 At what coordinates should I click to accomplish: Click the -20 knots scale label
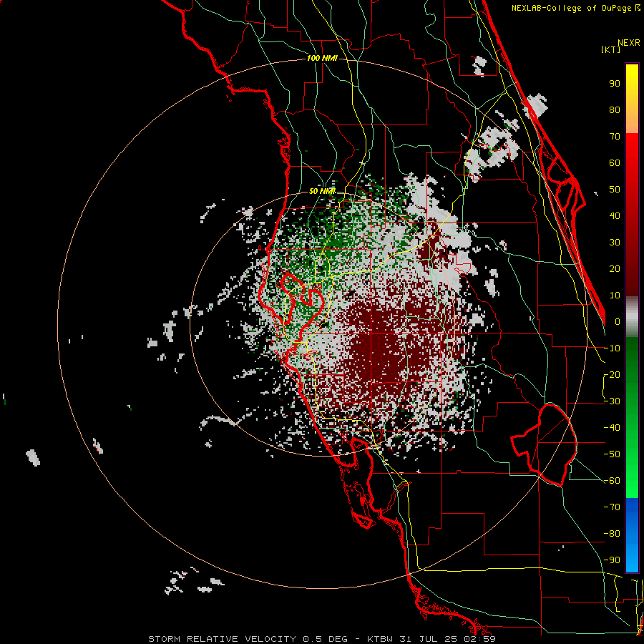(612, 374)
